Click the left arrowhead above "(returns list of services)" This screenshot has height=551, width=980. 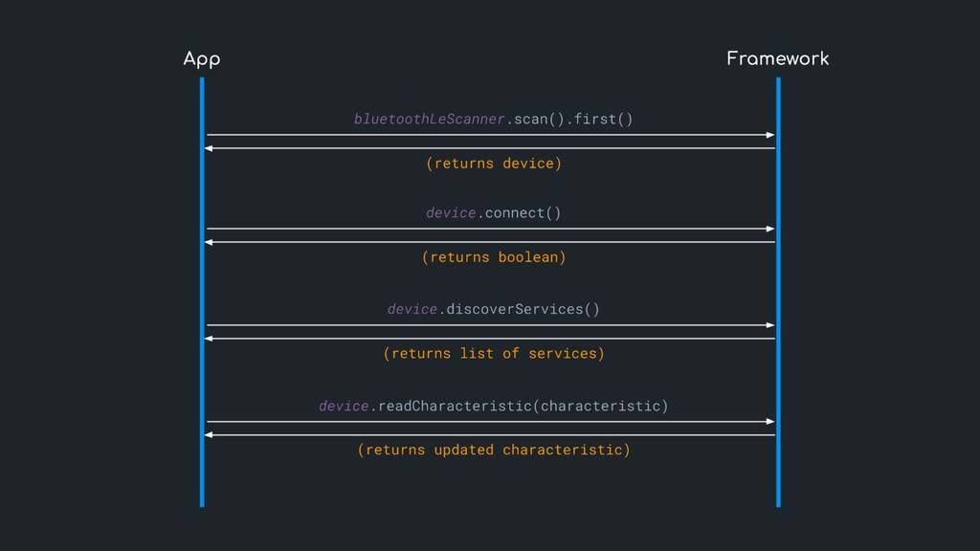pyautogui.click(x=211, y=339)
